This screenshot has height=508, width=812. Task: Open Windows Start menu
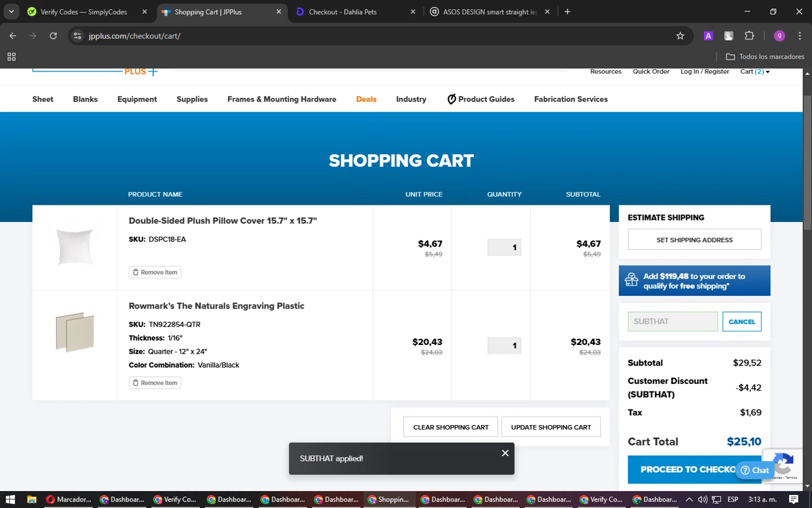10,499
